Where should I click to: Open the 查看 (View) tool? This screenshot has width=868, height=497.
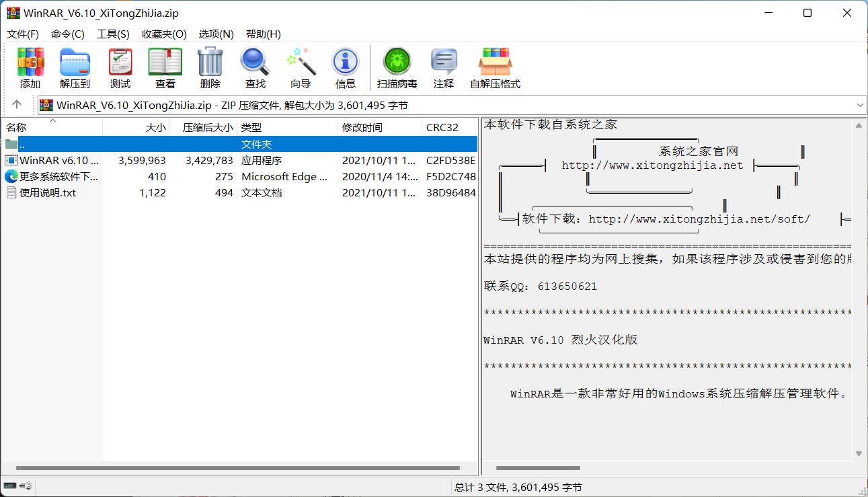tap(164, 66)
